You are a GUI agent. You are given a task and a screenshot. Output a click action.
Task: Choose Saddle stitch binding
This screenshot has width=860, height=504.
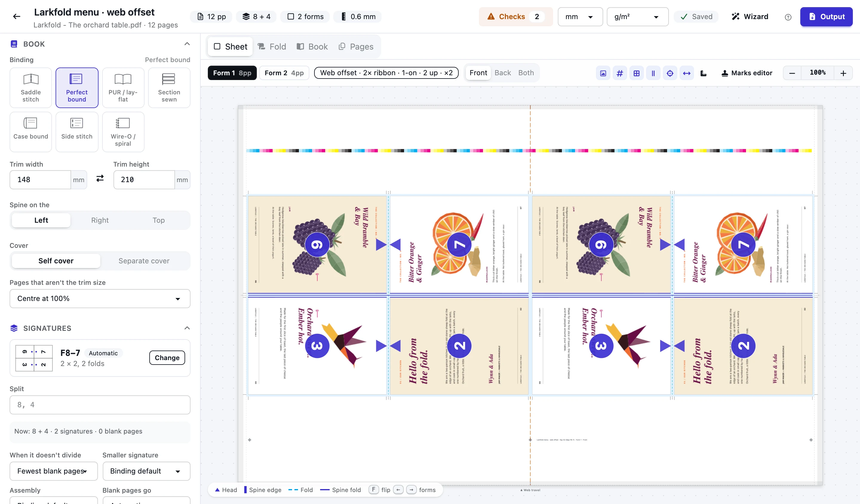tap(31, 88)
